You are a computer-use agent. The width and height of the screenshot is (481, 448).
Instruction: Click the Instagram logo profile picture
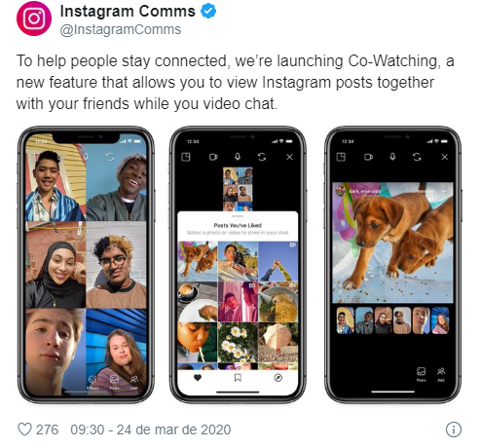[34, 19]
